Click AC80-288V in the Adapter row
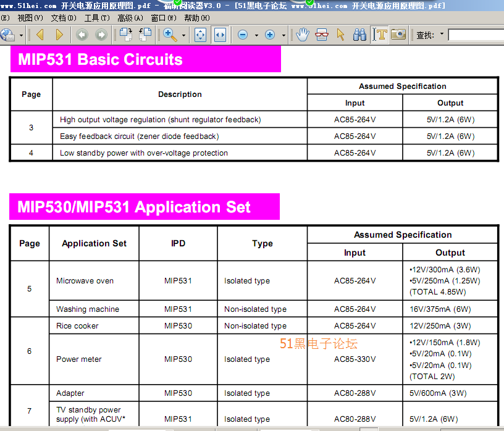This screenshot has height=431, width=504. tap(355, 393)
